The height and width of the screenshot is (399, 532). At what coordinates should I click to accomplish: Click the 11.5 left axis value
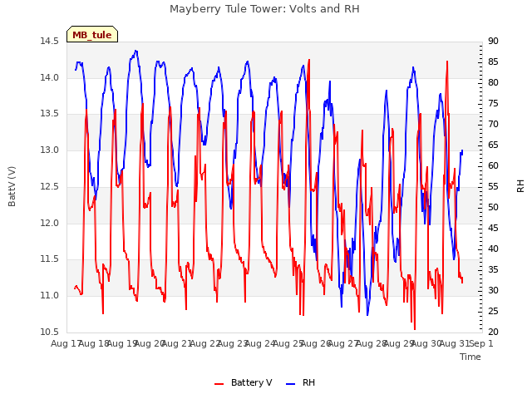[49, 259]
